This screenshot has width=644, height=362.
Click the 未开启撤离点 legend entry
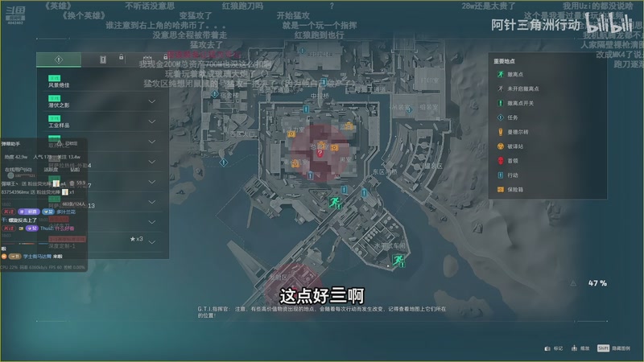[518, 88]
